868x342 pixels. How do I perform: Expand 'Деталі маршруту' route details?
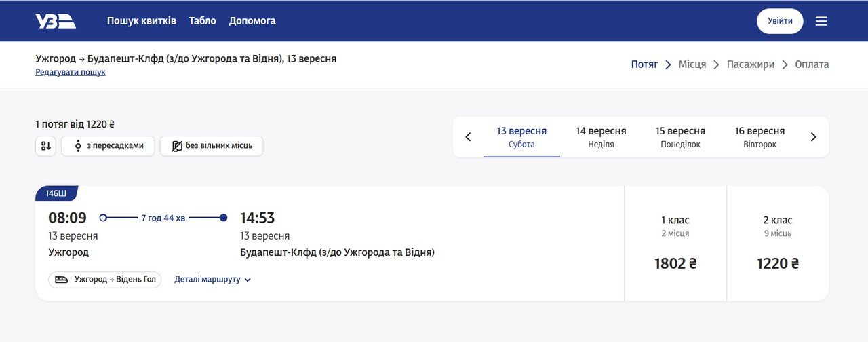208,280
